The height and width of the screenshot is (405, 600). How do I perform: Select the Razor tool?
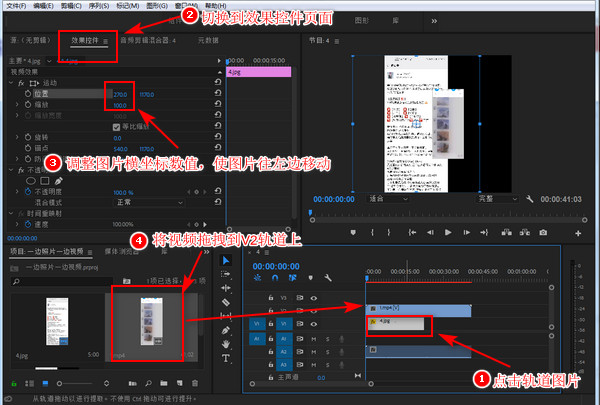pyautogui.click(x=226, y=302)
